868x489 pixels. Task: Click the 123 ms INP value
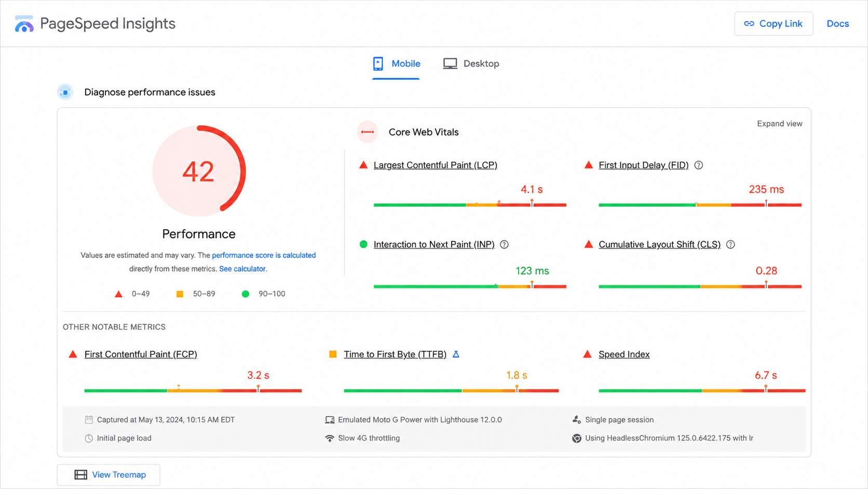click(532, 271)
